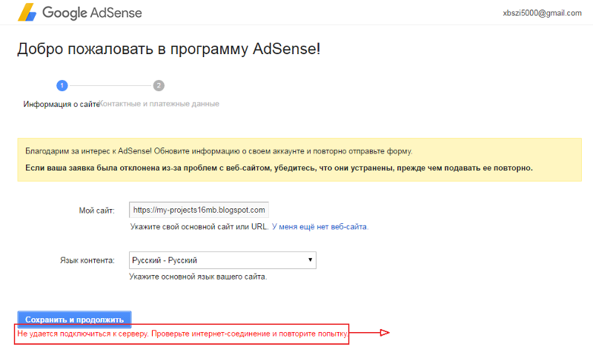Click the 'Информация о сайте' step label
The height and width of the screenshot is (364, 593).
(62, 104)
